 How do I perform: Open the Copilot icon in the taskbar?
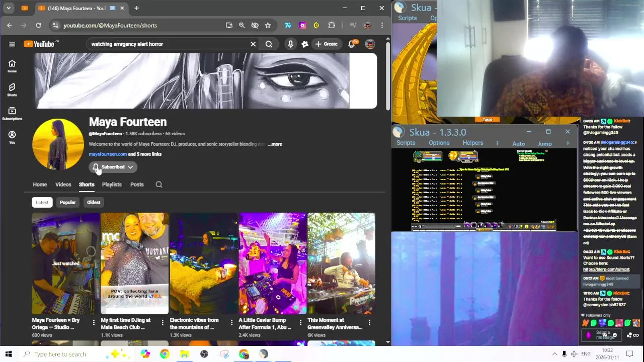(x=145, y=354)
